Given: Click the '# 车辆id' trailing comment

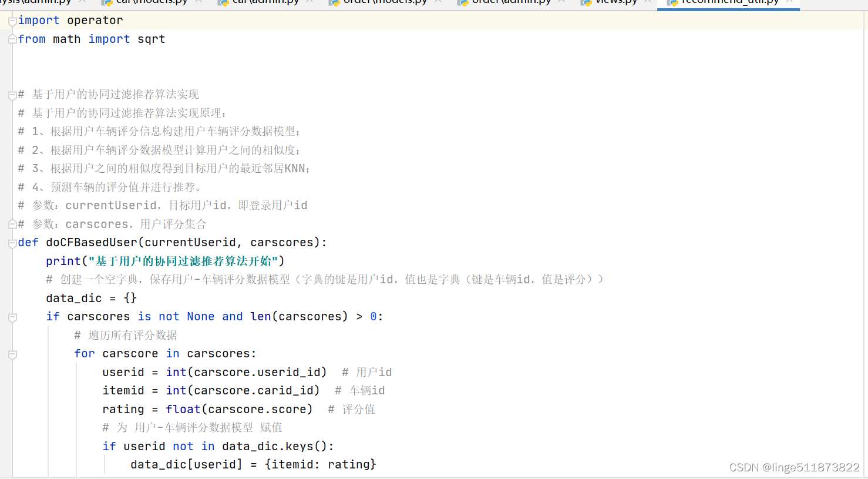Looking at the screenshot, I should point(360,390).
